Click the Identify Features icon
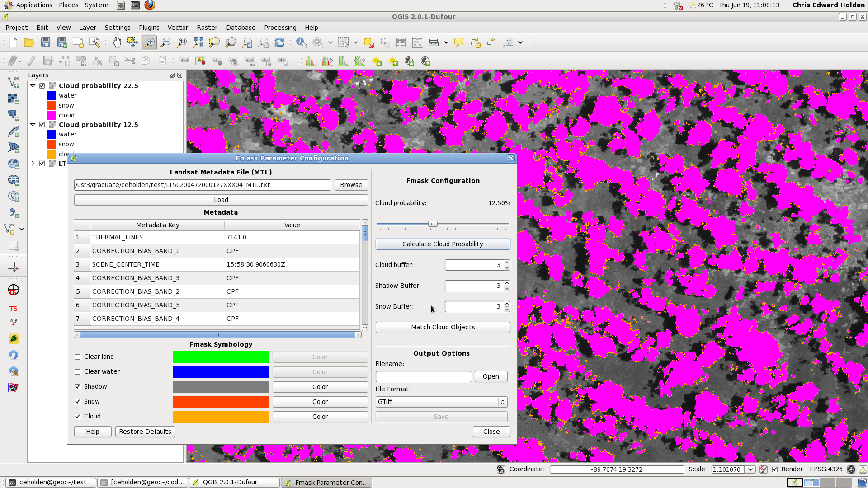The image size is (868, 488). coord(301,42)
